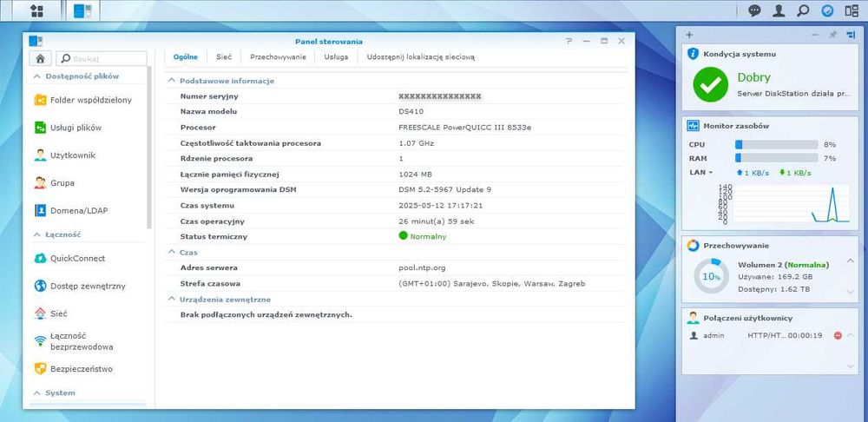Click the Dobry system status text
The width and height of the screenshot is (868, 422).
coord(753,78)
